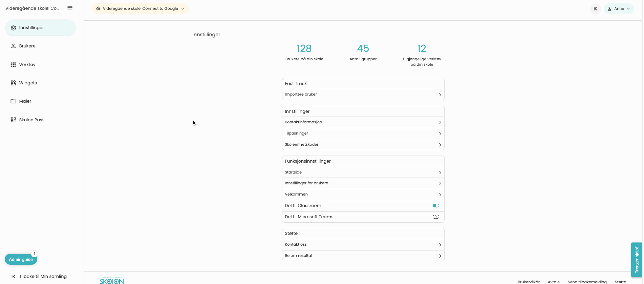Open the Kontaktinformasjon settings row
The image size is (644, 284).
point(363,122)
